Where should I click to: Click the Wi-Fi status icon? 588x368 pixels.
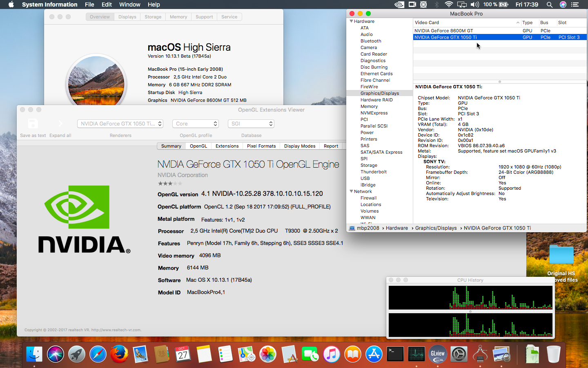tap(449, 4)
